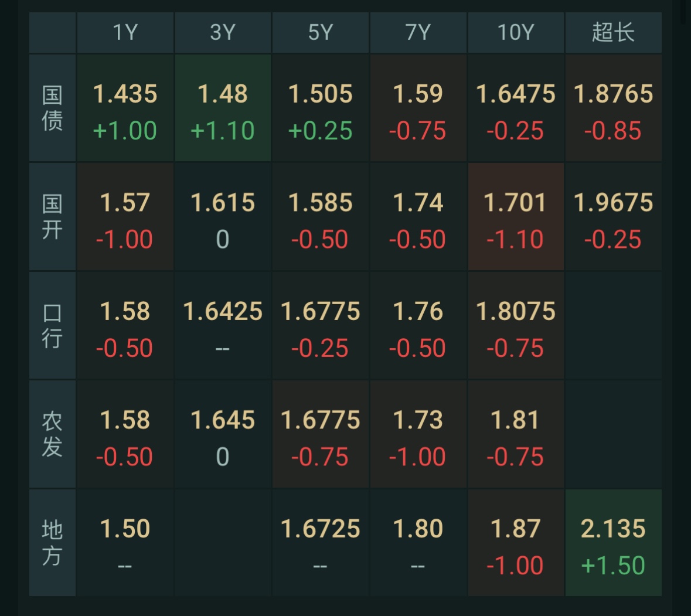Image resolution: width=691 pixels, height=616 pixels.
Task: Click the 口行 10Y cell showing 1.8075
Action: pos(515,325)
